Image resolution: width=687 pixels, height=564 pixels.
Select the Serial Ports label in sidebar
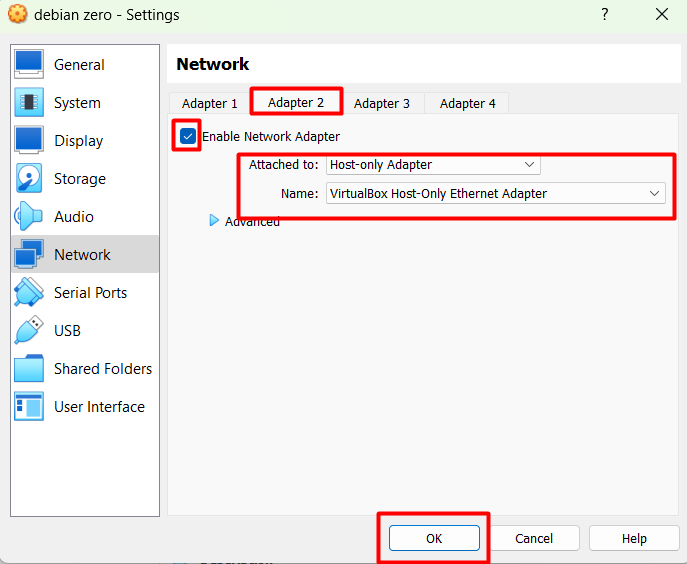tap(90, 293)
